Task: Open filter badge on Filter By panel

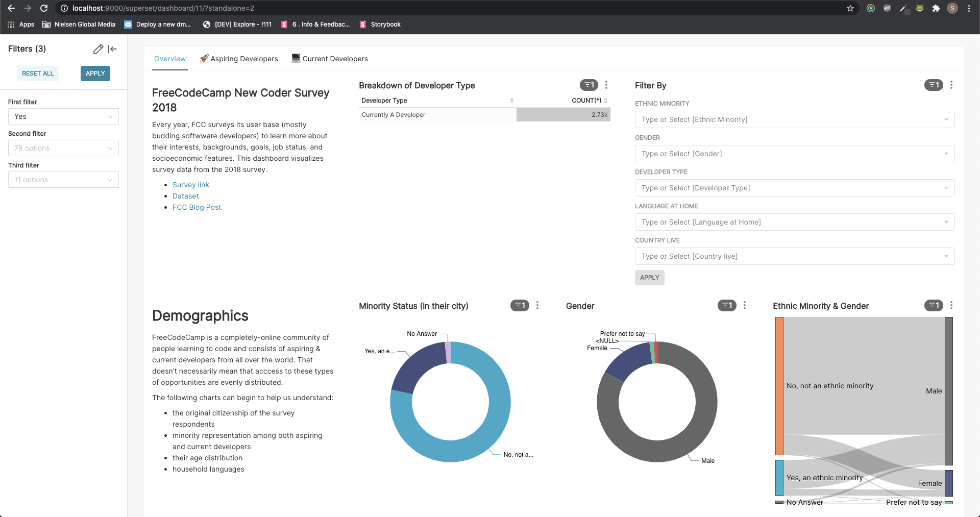Action: pyautogui.click(x=934, y=85)
